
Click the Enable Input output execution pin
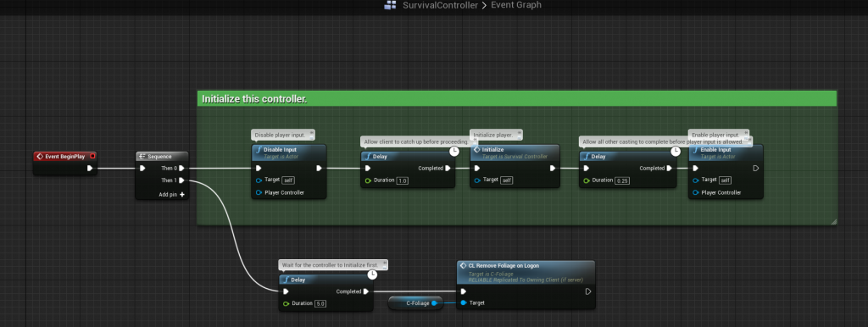(x=755, y=169)
